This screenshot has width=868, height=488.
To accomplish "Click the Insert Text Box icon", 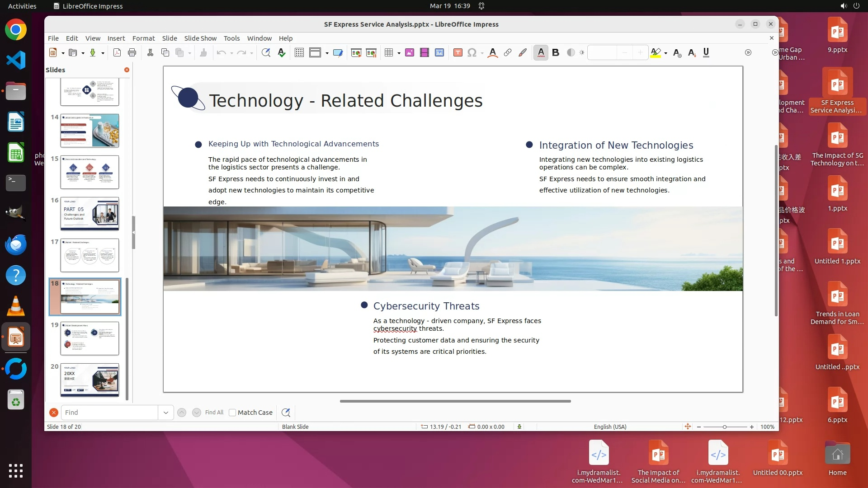I will (x=458, y=53).
